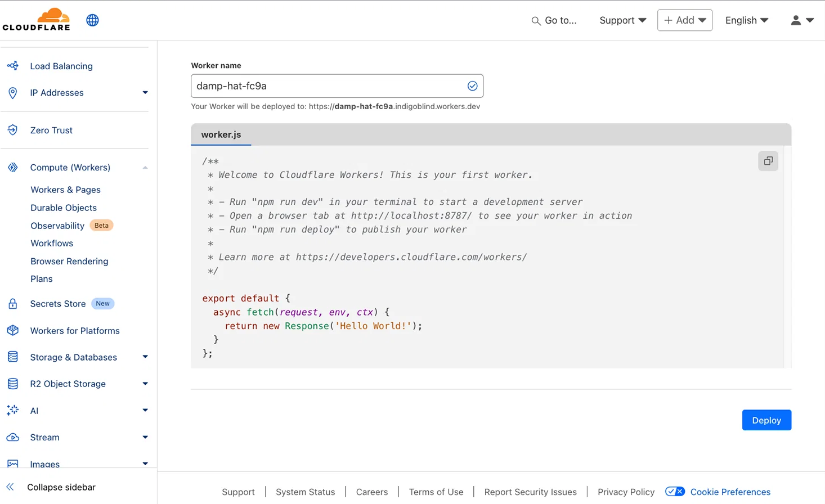This screenshot has height=504, width=825.
Task: Click the Workers for Platforms cube icon
Action: tap(13, 331)
